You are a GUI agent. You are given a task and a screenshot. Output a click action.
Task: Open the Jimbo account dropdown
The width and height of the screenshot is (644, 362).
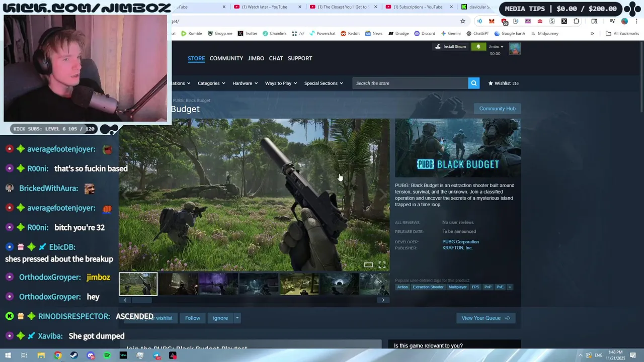[x=496, y=47]
